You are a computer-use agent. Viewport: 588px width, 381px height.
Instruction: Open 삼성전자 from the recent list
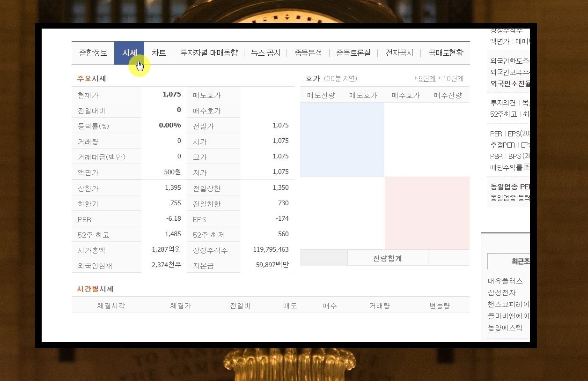(501, 292)
